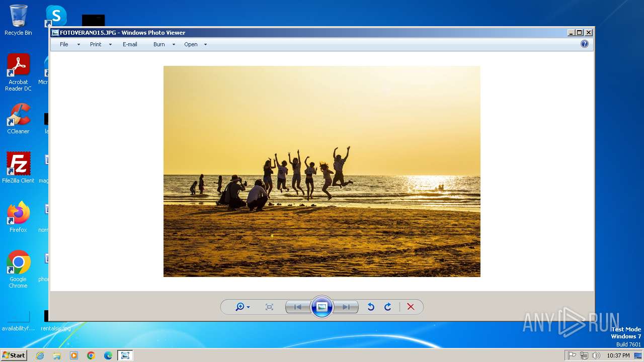Open the zoom magnifier control
Screen dimensions: 644x362
[243, 307]
